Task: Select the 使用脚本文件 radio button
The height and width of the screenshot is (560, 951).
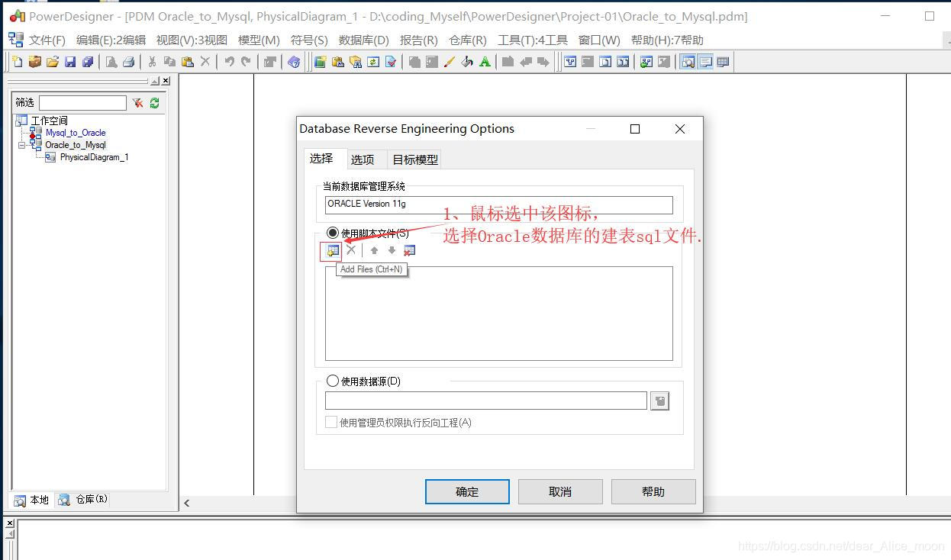Action: click(333, 233)
